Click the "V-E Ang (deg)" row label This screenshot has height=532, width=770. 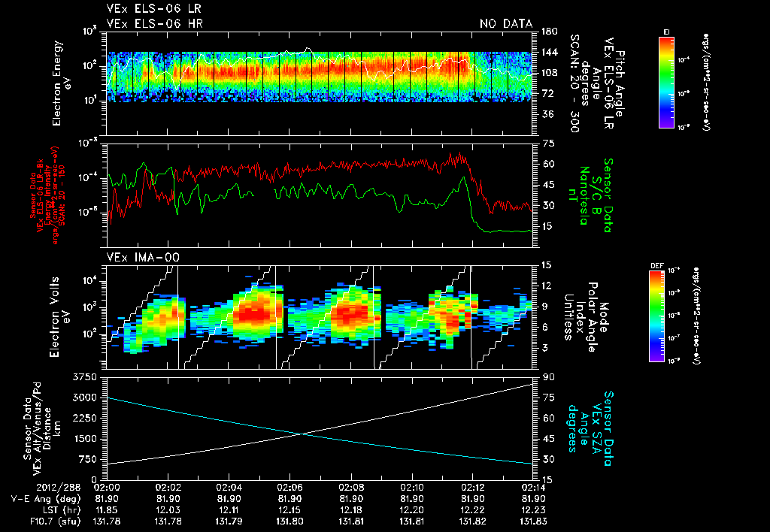(x=45, y=499)
